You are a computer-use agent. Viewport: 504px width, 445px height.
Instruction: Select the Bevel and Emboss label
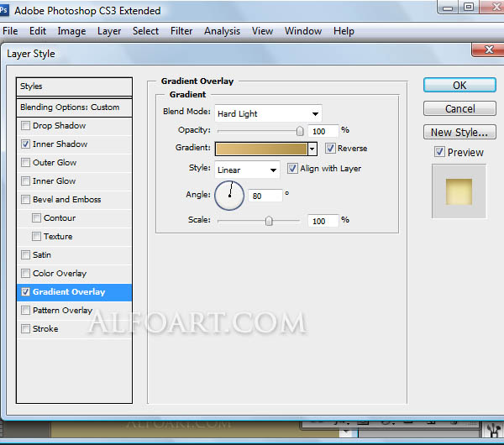(x=67, y=200)
